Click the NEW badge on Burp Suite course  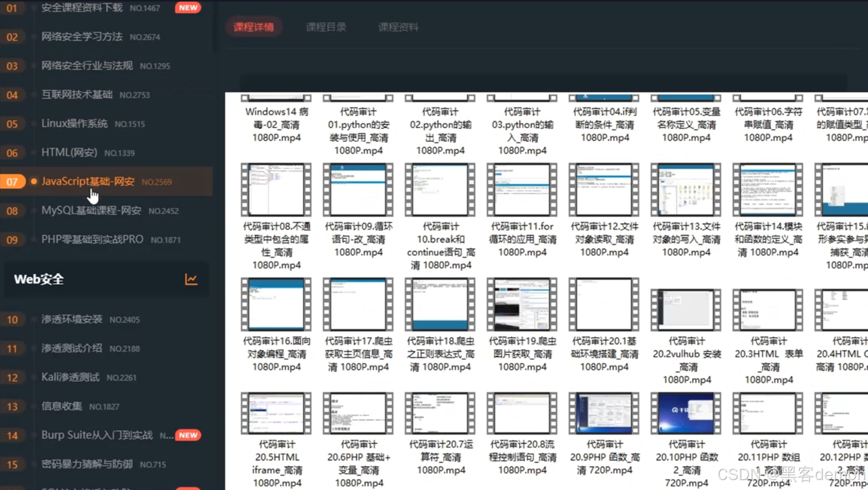tap(188, 435)
